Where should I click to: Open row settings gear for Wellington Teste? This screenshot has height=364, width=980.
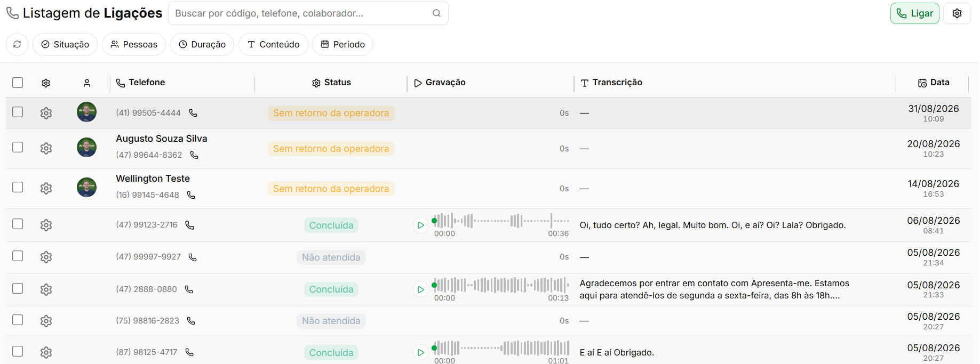pos(46,188)
